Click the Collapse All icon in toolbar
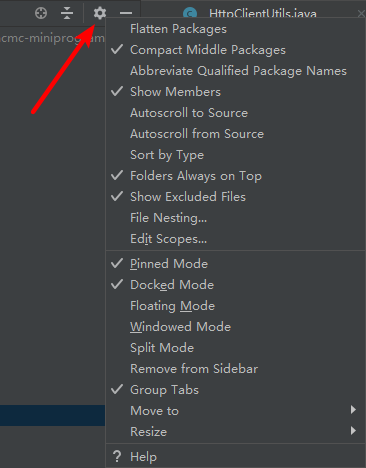 coord(67,13)
